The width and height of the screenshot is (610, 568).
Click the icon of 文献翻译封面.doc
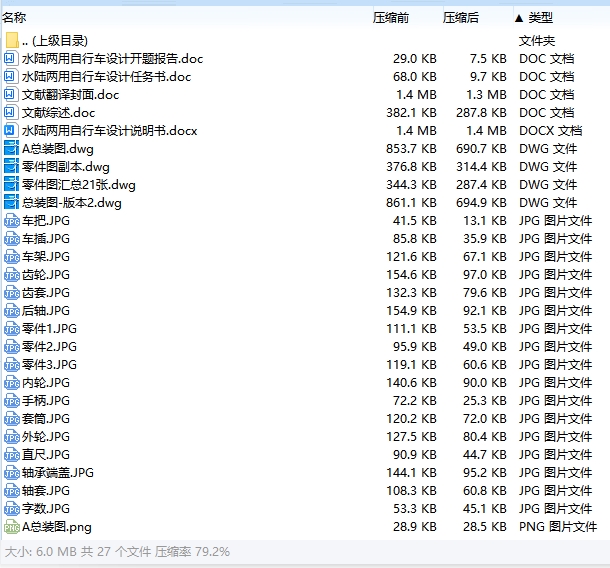click(x=11, y=95)
